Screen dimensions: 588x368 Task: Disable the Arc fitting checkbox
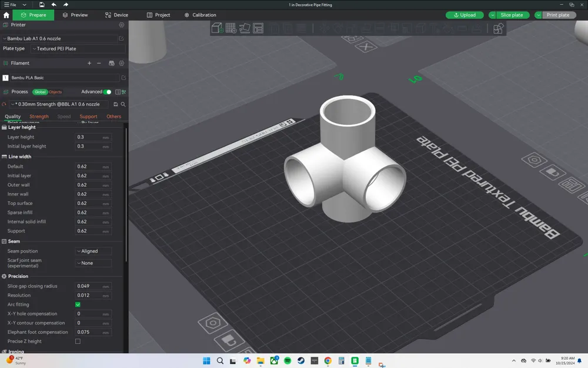pyautogui.click(x=78, y=304)
